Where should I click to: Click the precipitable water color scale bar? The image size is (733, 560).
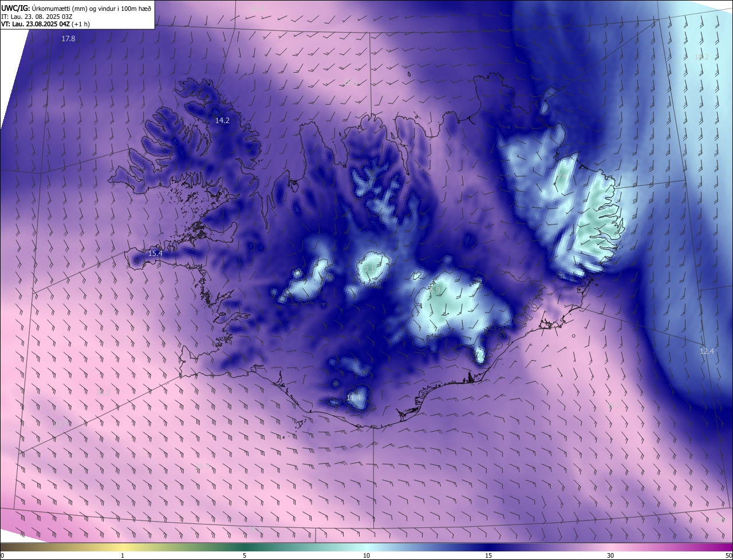(x=366, y=547)
